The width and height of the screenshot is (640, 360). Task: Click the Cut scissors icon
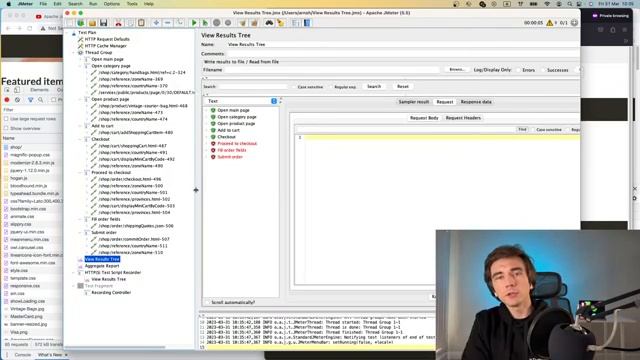118,23
